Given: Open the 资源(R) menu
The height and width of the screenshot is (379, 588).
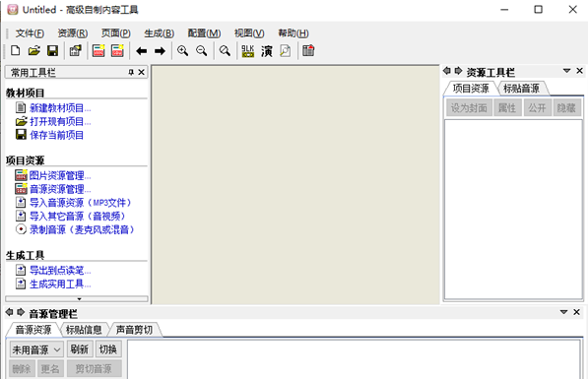Looking at the screenshot, I should (73, 33).
